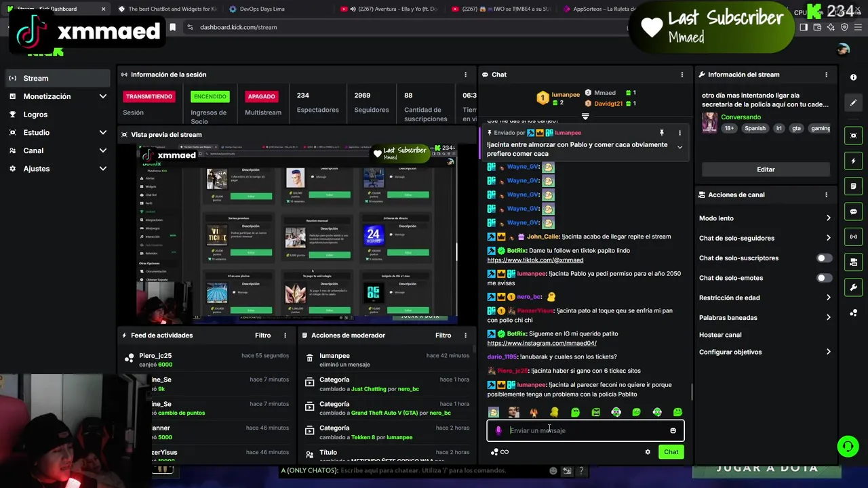Click the Spanish tag in stream info
The height and width of the screenshot is (488, 868).
(755, 128)
